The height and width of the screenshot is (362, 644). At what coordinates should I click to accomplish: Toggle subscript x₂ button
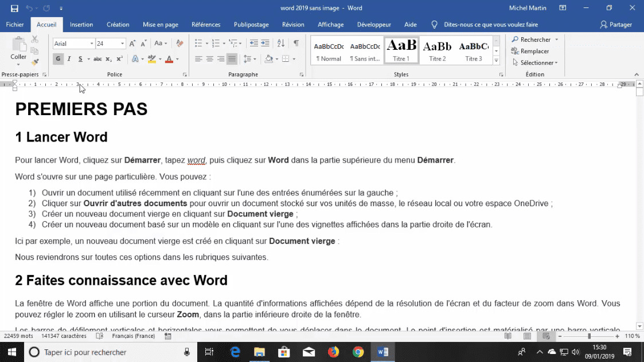tap(108, 59)
